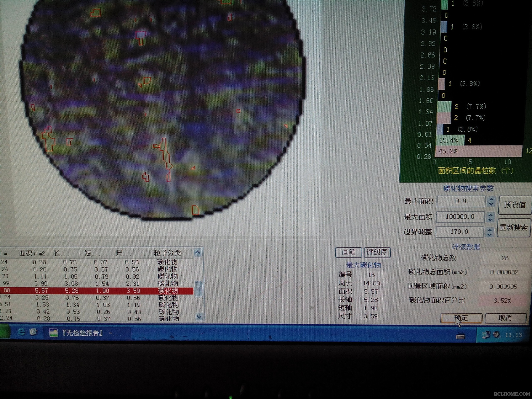Open the 『无检验报告』 taskbar window button

[87, 333]
